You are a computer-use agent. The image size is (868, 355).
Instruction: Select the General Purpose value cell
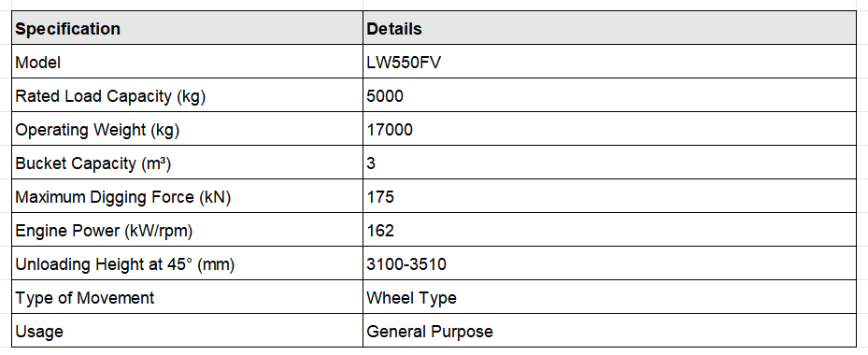609,332
